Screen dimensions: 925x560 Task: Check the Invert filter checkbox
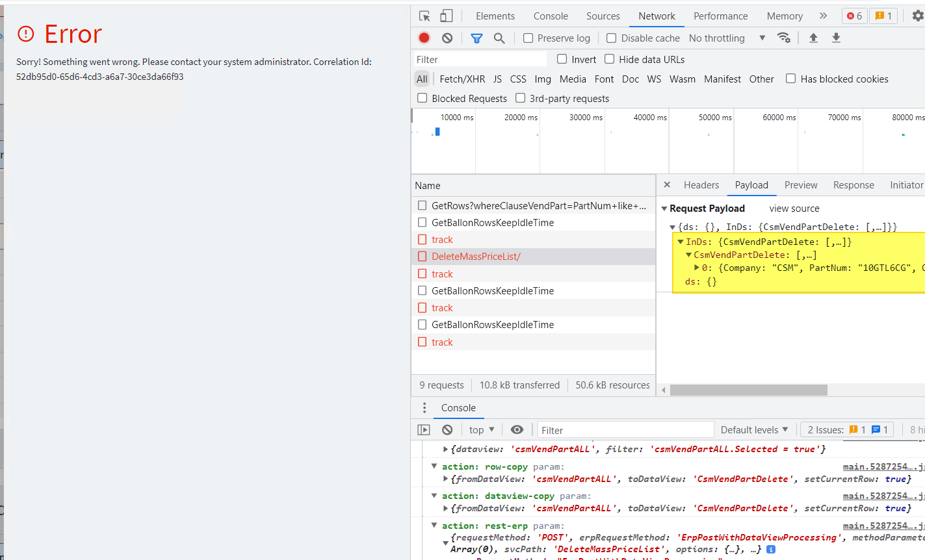(x=562, y=59)
